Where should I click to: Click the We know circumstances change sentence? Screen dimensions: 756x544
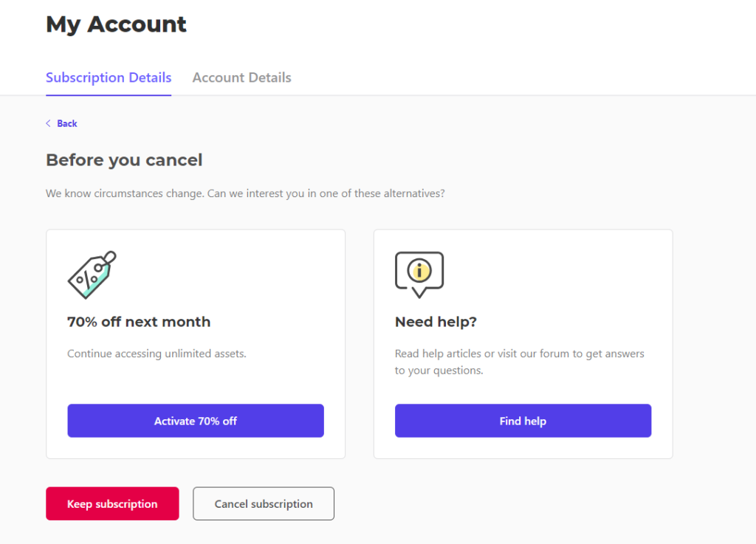click(245, 194)
